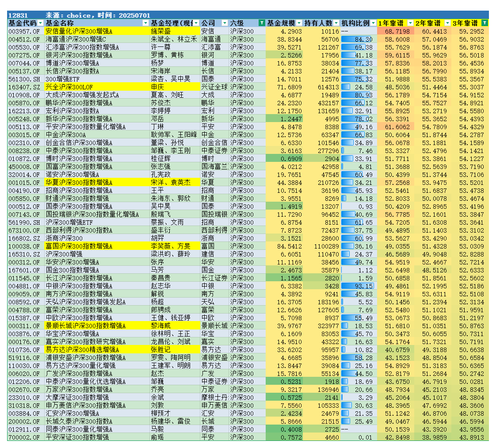Select fund name 海富通沪深300增强C
Image resolution: width=496 pixels, height=448 pixels.
point(97,39)
